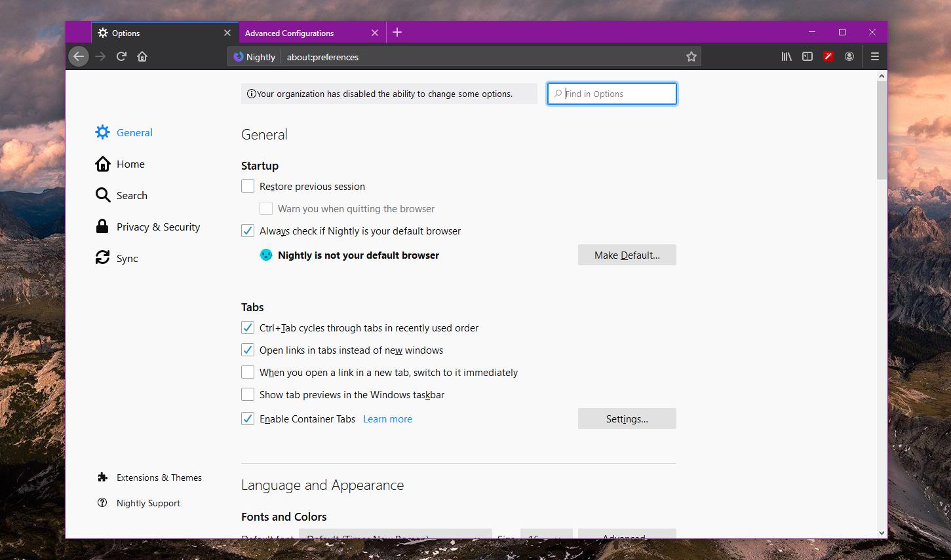Image resolution: width=951 pixels, height=560 pixels.
Task: Click the Startup section heading
Action: (260, 166)
